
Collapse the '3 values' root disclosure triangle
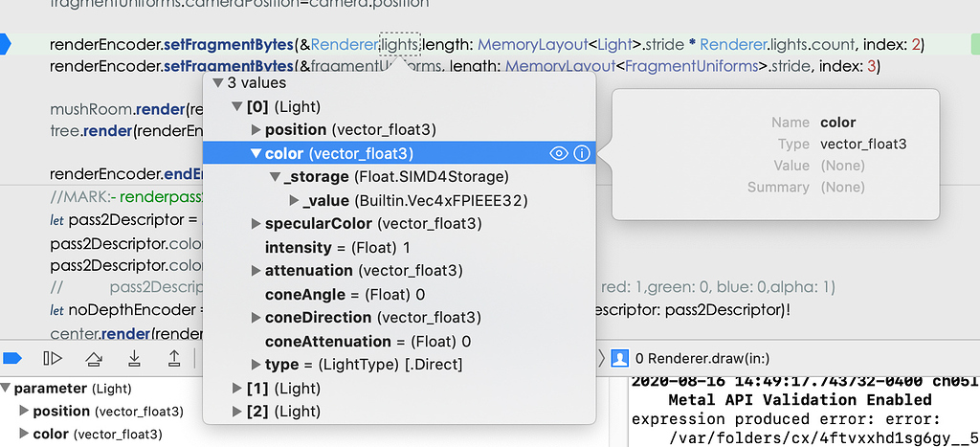[218, 83]
